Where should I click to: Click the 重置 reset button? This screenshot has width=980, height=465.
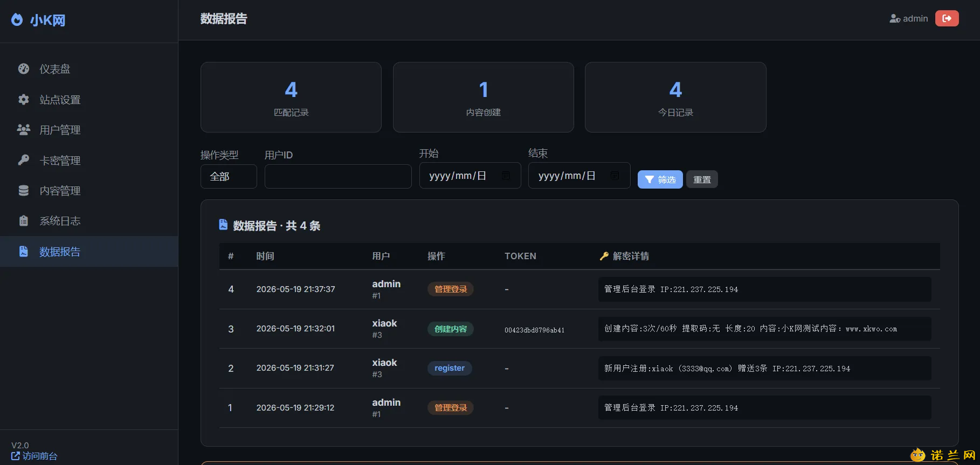tap(702, 179)
